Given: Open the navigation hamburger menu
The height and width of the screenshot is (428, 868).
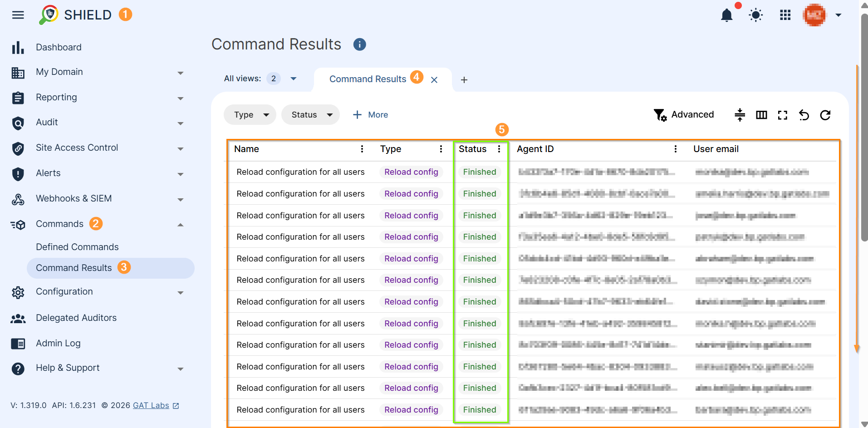Looking at the screenshot, I should tap(18, 15).
